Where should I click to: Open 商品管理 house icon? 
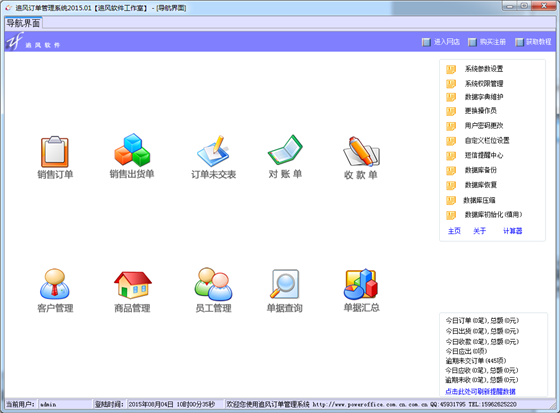[132, 285]
